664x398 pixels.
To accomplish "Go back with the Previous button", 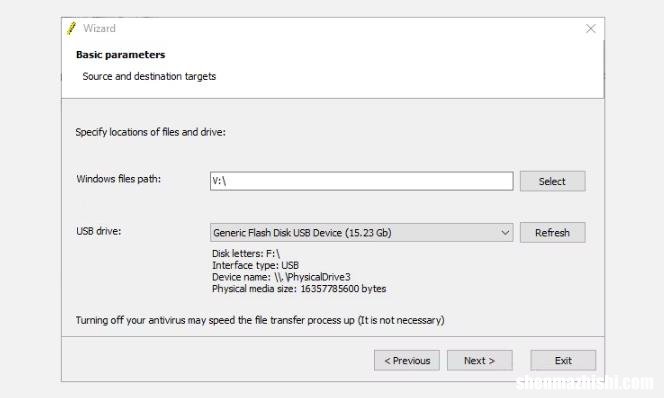I will [x=407, y=360].
